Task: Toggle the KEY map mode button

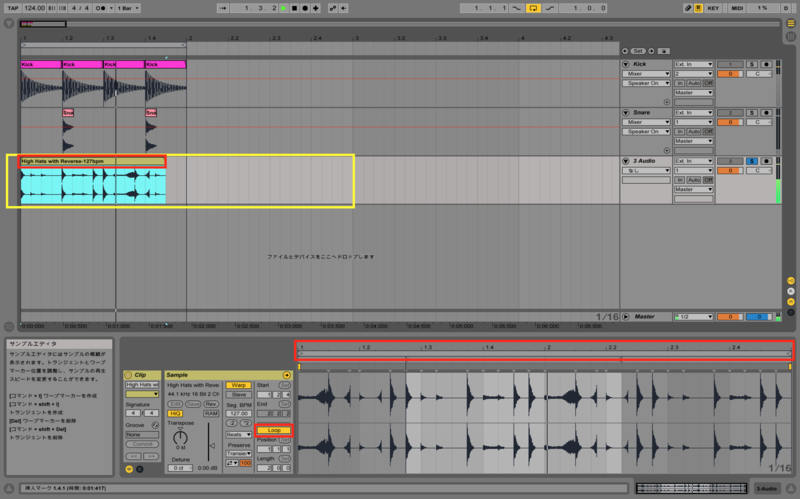Action: click(713, 8)
